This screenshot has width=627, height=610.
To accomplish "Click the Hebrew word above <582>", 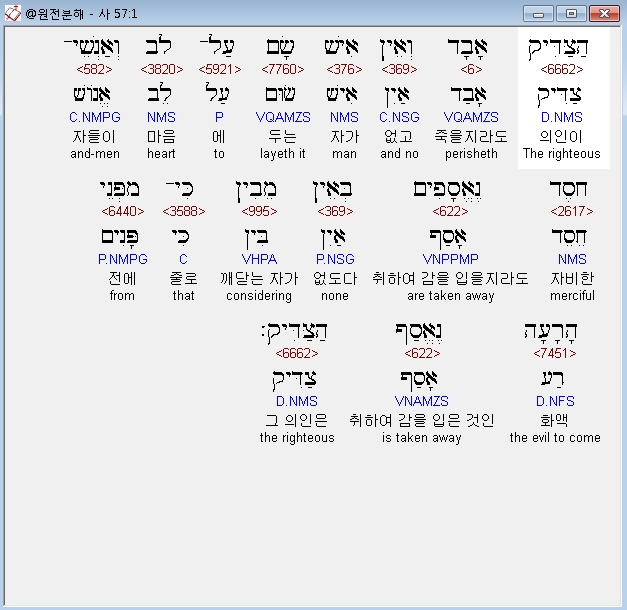I will [x=92, y=47].
